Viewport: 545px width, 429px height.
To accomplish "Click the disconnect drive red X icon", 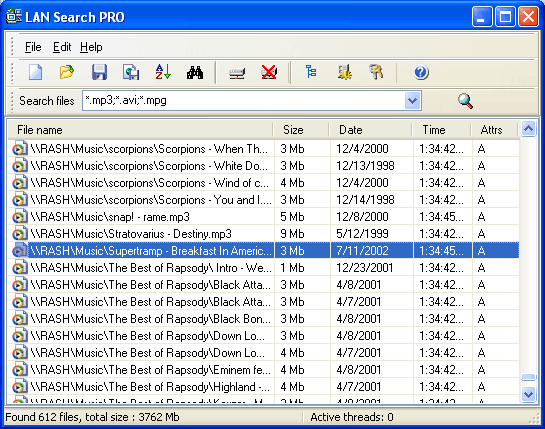I will pyautogui.click(x=269, y=72).
